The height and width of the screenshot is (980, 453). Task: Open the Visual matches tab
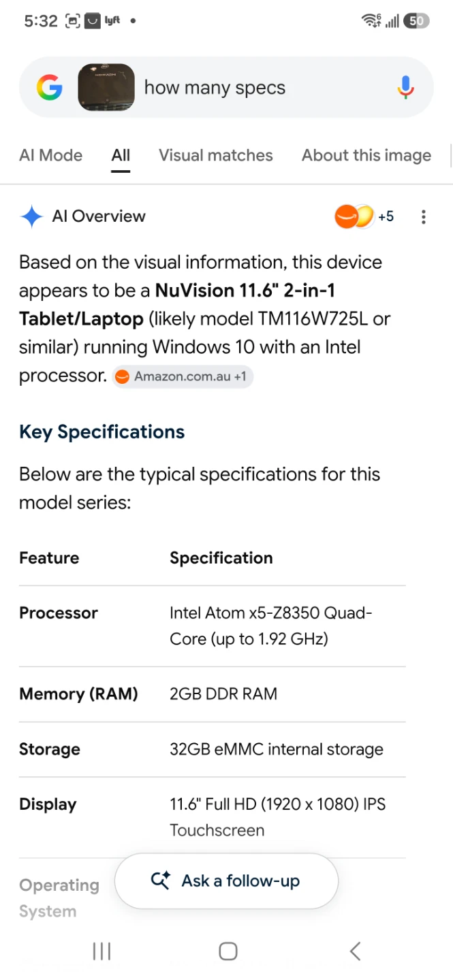click(x=216, y=155)
